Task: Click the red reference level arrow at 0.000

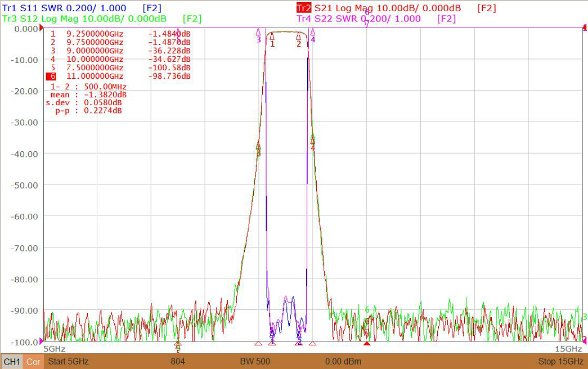Action: (x=41, y=28)
